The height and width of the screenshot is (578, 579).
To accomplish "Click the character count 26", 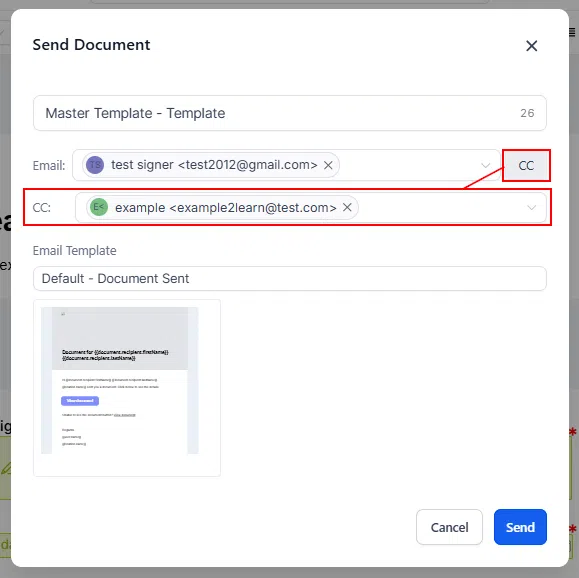I will pyautogui.click(x=527, y=113).
